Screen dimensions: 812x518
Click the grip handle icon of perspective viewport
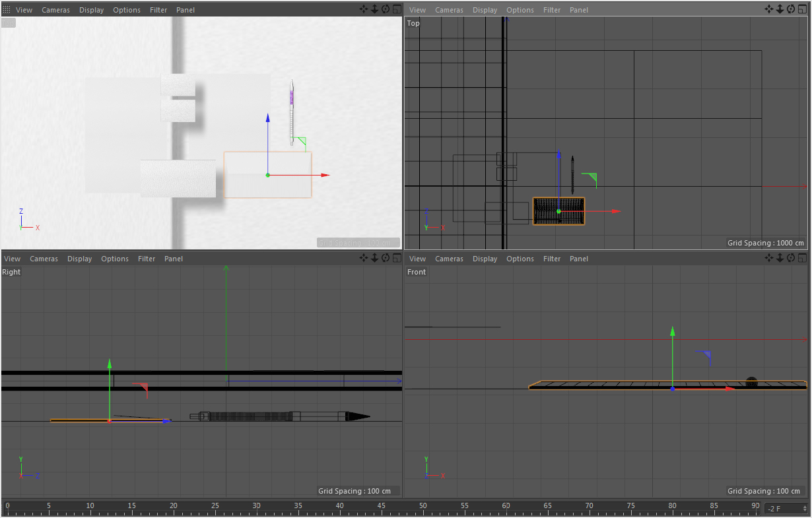pyautogui.click(x=7, y=10)
